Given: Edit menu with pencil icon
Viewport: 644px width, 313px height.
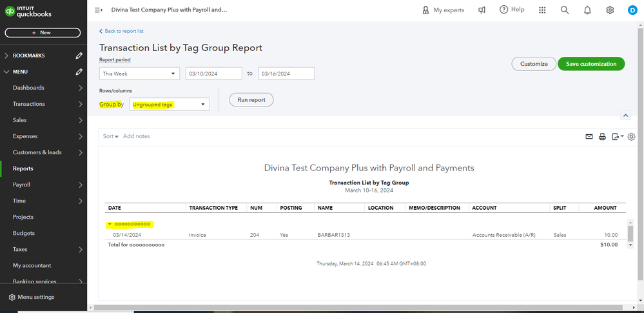Looking at the screenshot, I should click(x=79, y=72).
